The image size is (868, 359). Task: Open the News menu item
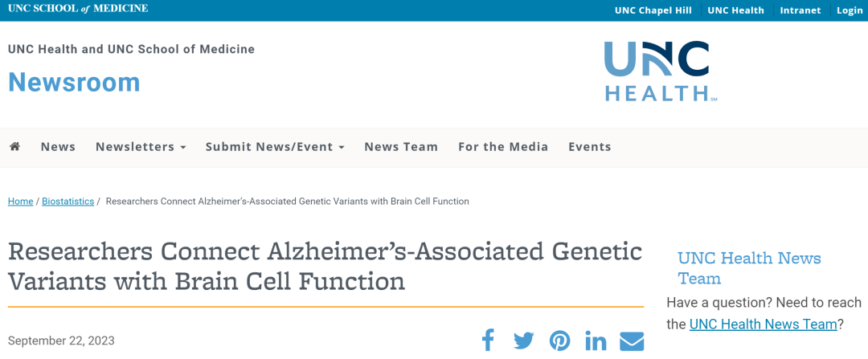58,147
